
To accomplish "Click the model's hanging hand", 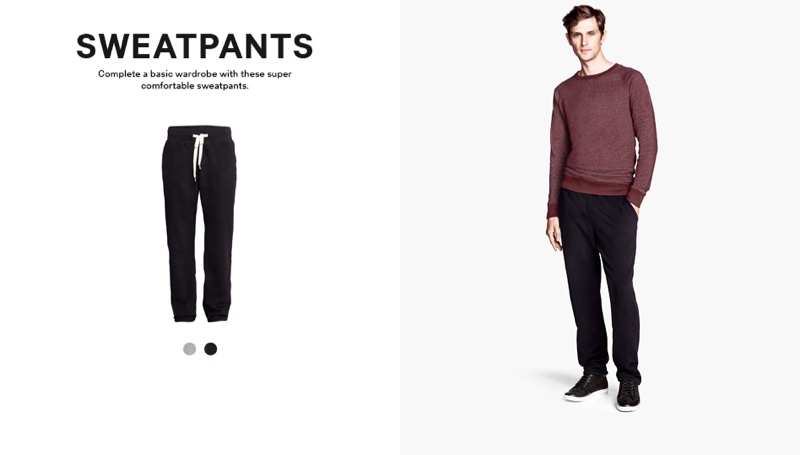I will click(554, 235).
